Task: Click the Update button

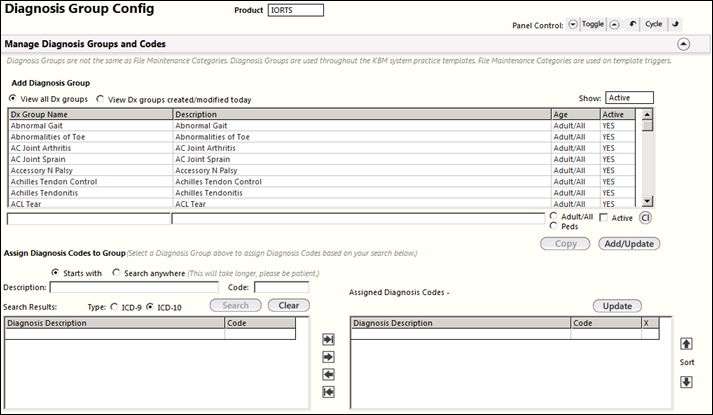Action: (x=617, y=306)
